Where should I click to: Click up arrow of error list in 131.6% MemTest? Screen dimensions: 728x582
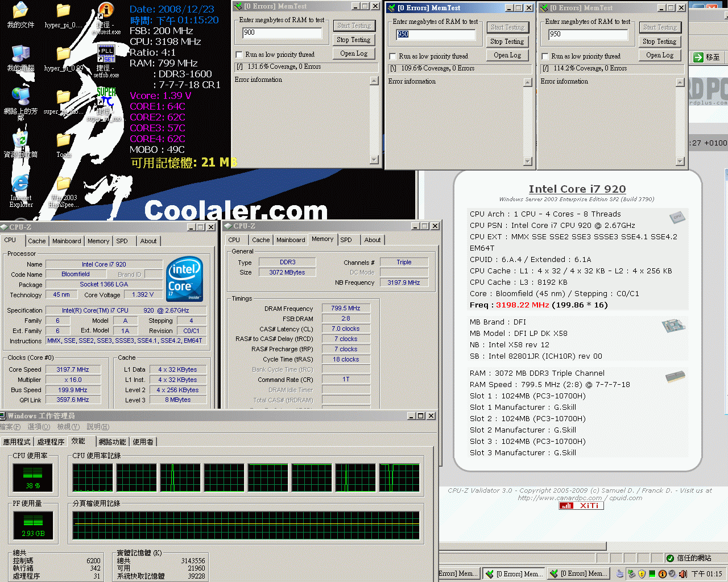[x=374, y=81]
